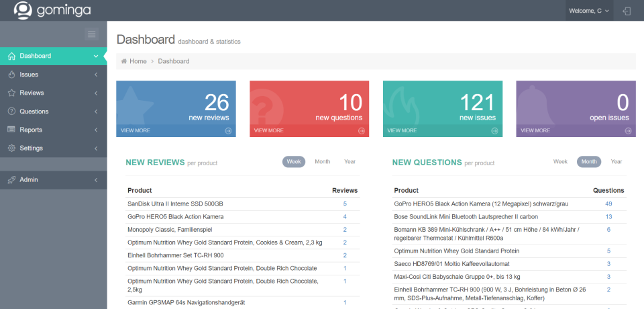
Task: Click the gominga logo icon
Action: (23, 10)
